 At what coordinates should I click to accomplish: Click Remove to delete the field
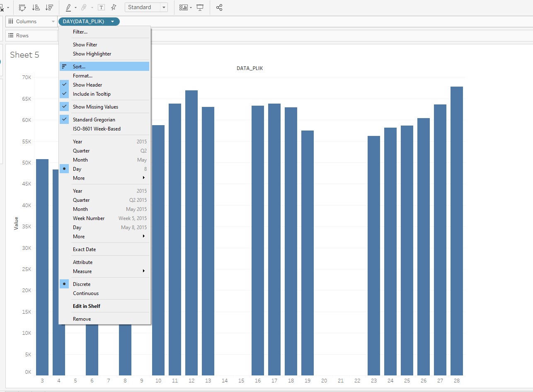point(82,319)
